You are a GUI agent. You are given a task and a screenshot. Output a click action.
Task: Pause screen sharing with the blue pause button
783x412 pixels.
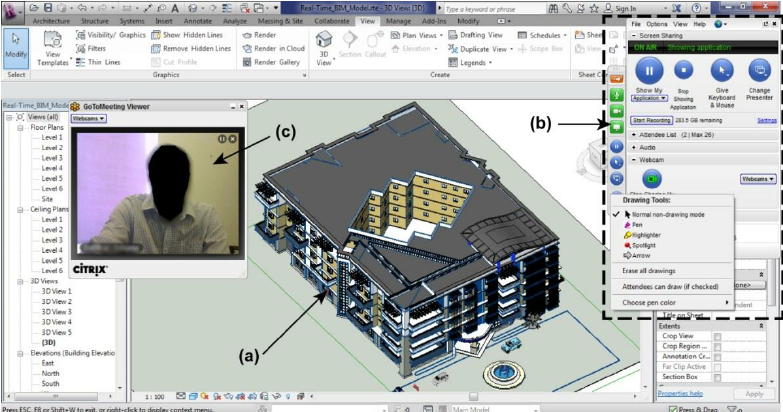649,70
